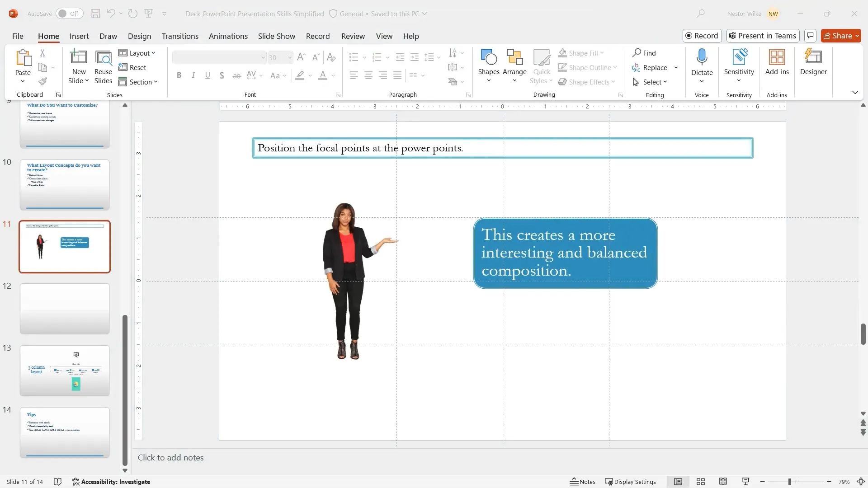Screen dimensions: 868x488
Task: Click the font color A swatch
Action: pyautogui.click(x=322, y=75)
